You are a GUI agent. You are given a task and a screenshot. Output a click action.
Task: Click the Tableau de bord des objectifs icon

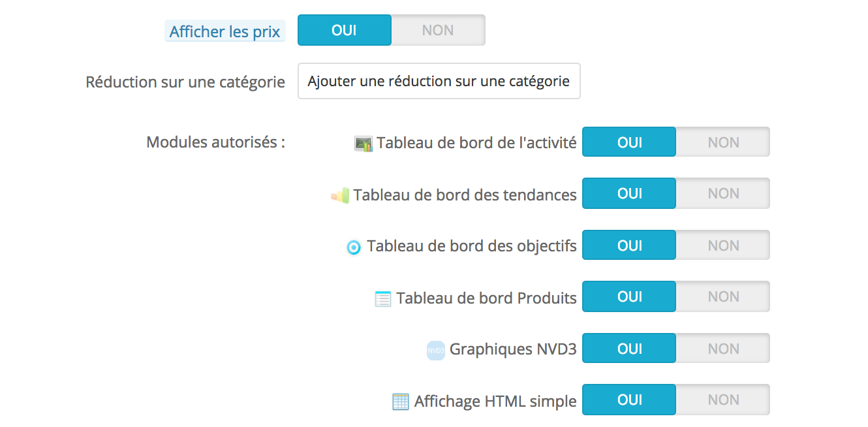[x=353, y=247]
